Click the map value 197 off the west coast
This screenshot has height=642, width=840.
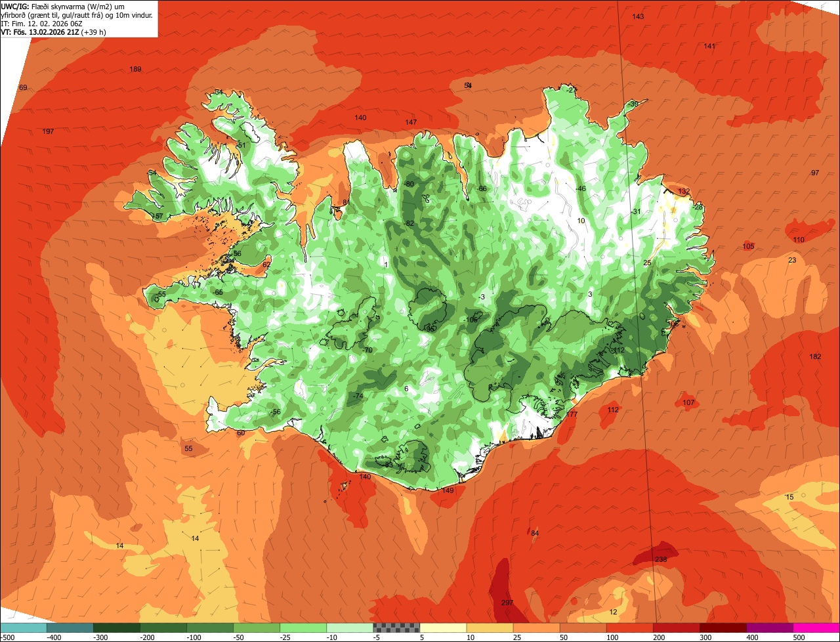pos(48,132)
